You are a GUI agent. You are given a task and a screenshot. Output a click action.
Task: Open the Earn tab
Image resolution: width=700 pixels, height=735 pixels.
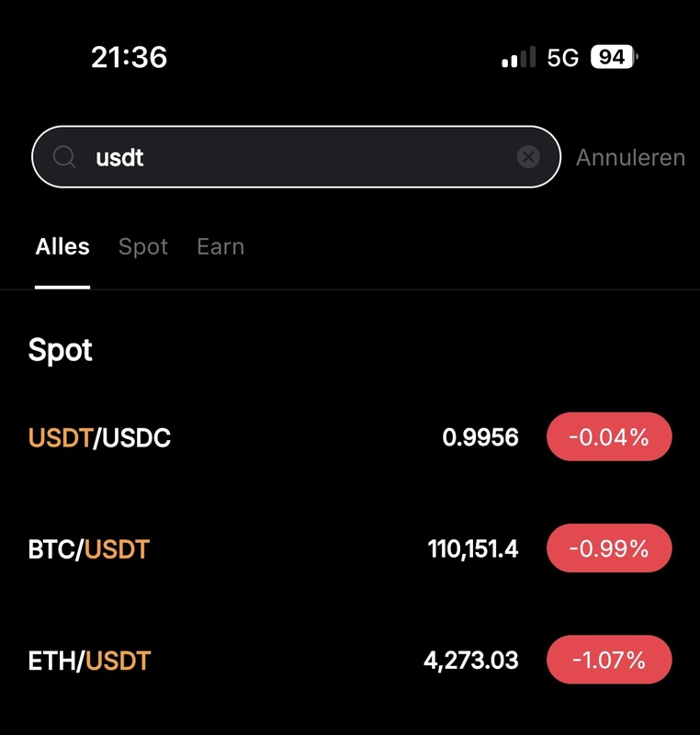point(220,246)
